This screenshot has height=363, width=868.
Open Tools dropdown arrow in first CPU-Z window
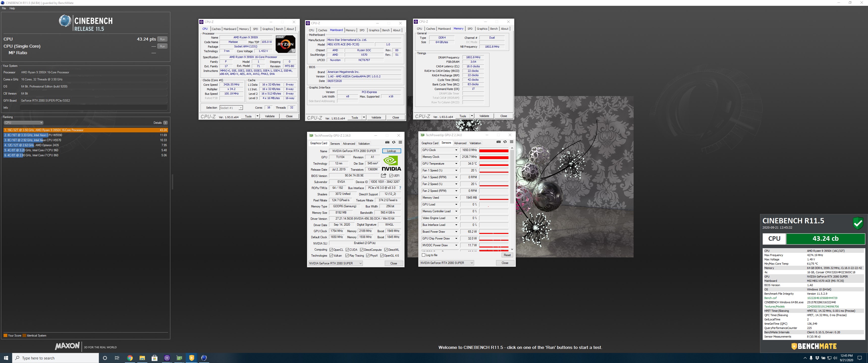click(x=257, y=116)
